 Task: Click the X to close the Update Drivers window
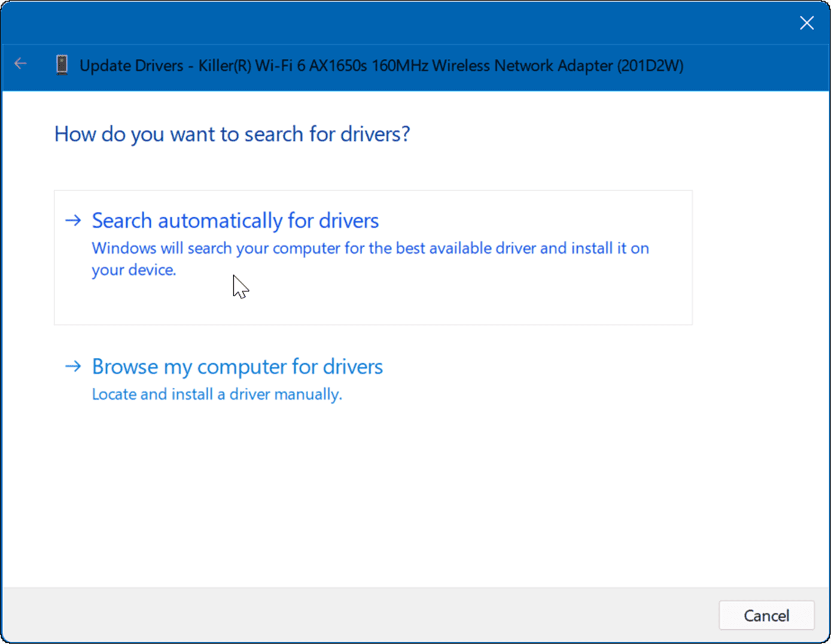pyautogui.click(x=806, y=23)
